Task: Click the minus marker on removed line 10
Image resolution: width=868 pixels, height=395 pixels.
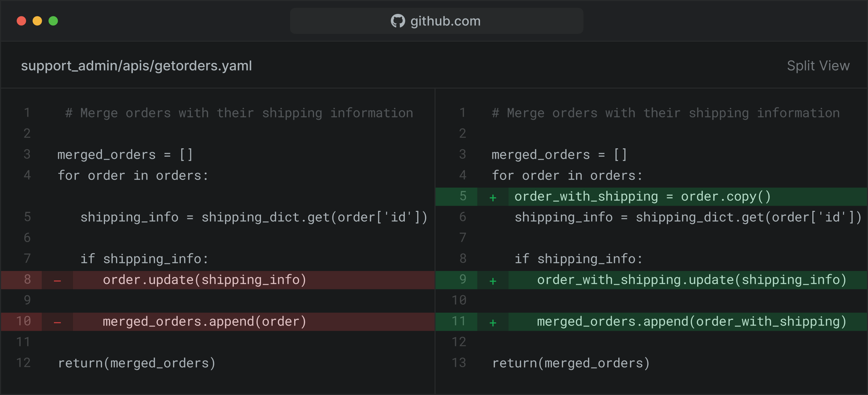Action: click(57, 322)
